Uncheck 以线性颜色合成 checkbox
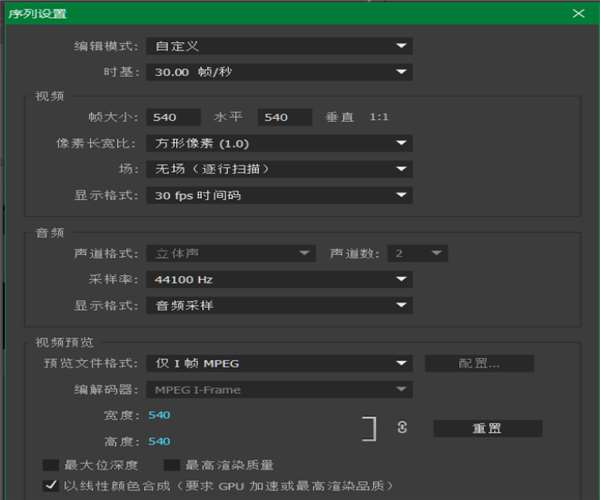The height and width of the screenshot is (500, 600). point(51,485)
